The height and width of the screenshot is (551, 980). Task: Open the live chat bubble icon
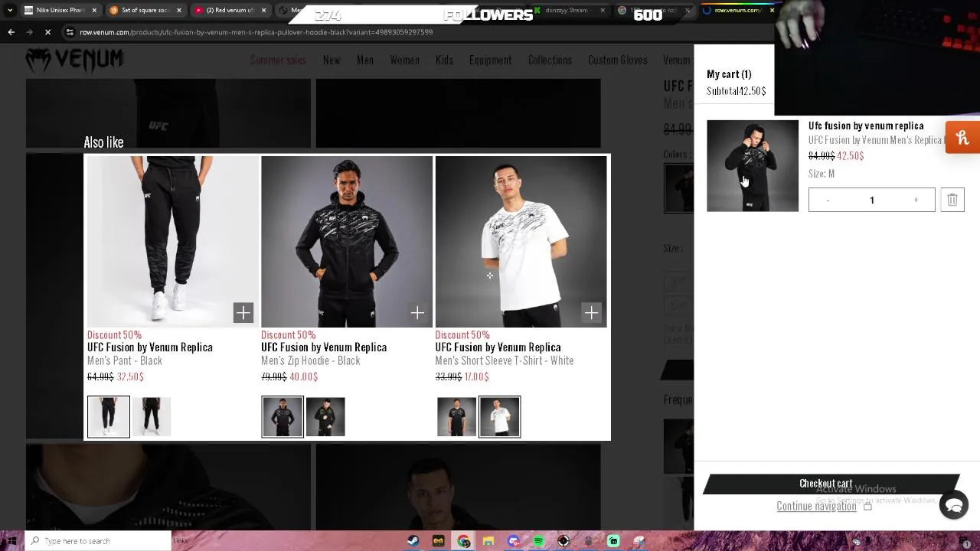click(x=954, y=506)
